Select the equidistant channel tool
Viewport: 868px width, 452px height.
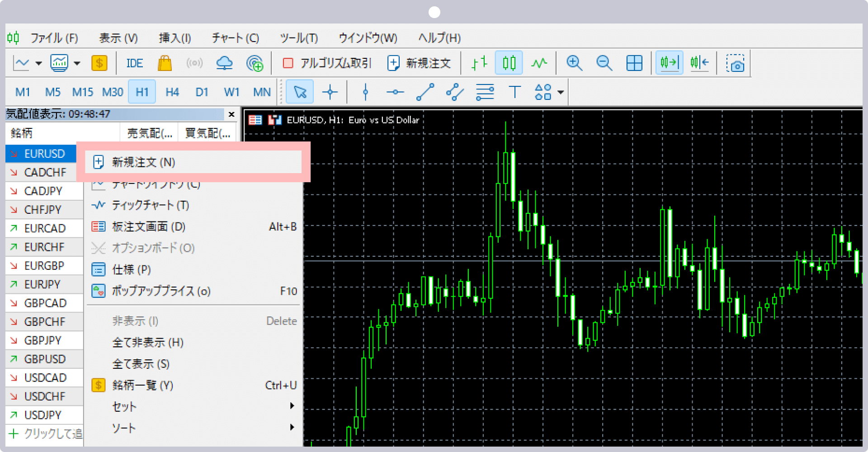pos(455,92)
